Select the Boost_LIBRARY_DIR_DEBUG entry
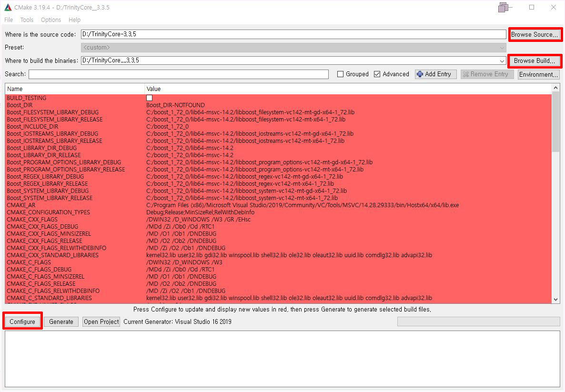 [42, 148]
